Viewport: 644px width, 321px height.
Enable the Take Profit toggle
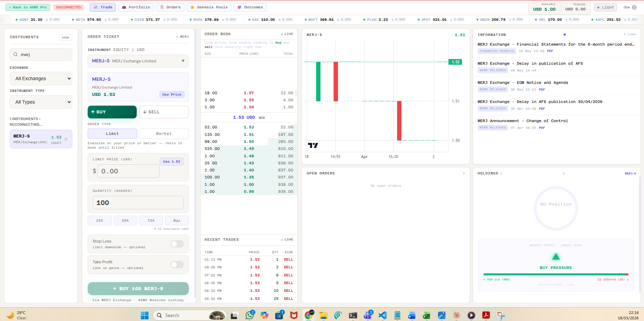(x=177, y=265)
